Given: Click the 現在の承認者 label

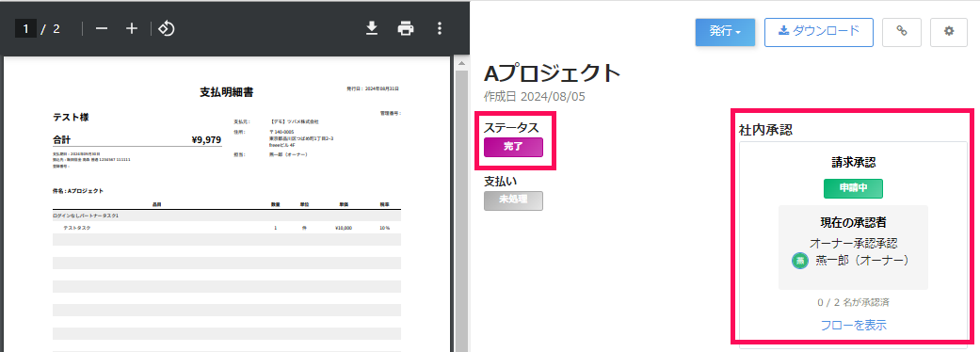Looking at the screenshot, I should click(x=853, y=222).
